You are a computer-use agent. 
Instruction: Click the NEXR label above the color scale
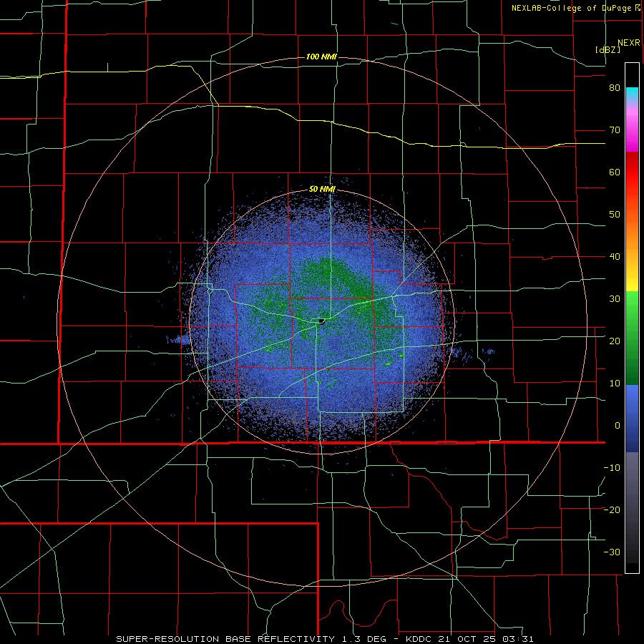(x=629, y=43)
